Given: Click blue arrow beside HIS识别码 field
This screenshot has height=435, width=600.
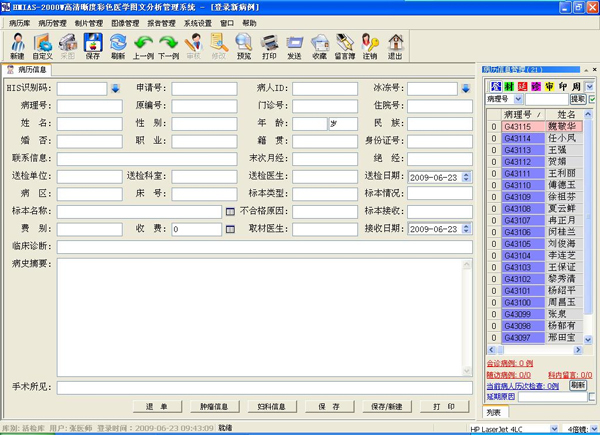Looking at the screenshot, I should 115,89.
